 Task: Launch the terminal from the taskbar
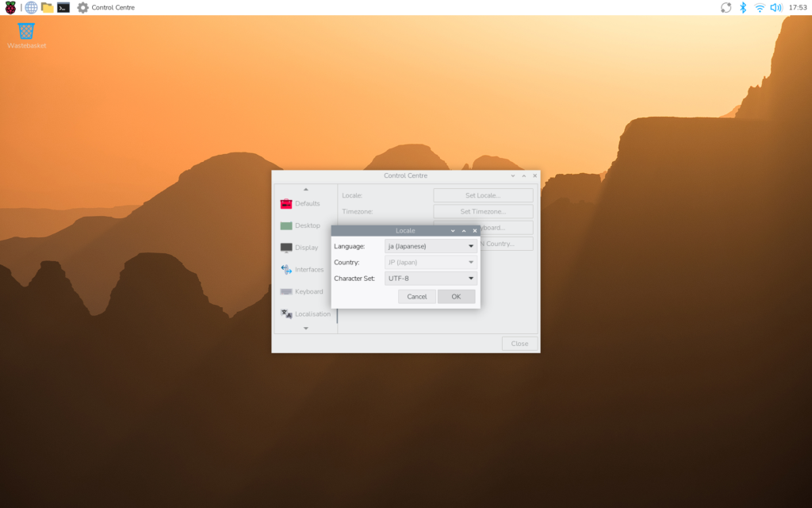63,7
